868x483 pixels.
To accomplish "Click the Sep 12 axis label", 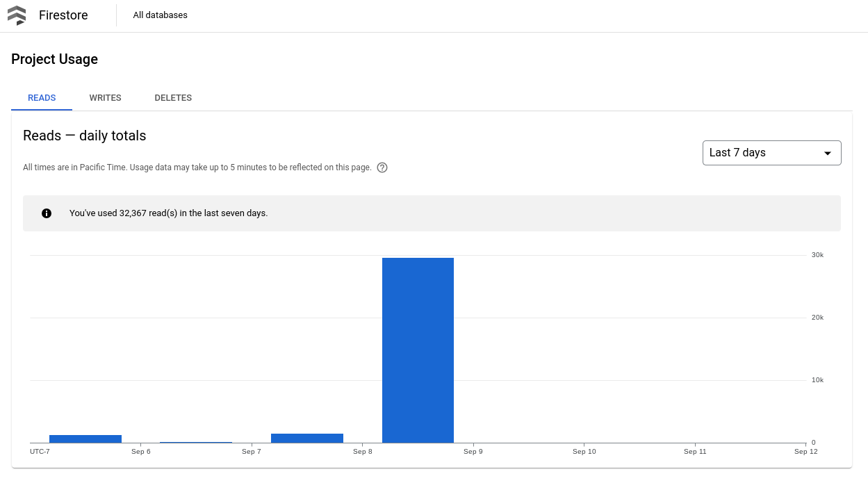I will pos(805,451).
